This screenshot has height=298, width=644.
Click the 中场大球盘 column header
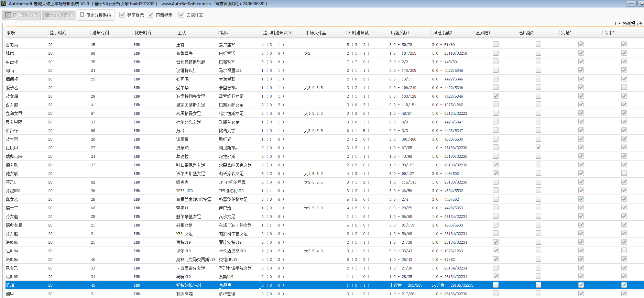[x=316, y=33]
